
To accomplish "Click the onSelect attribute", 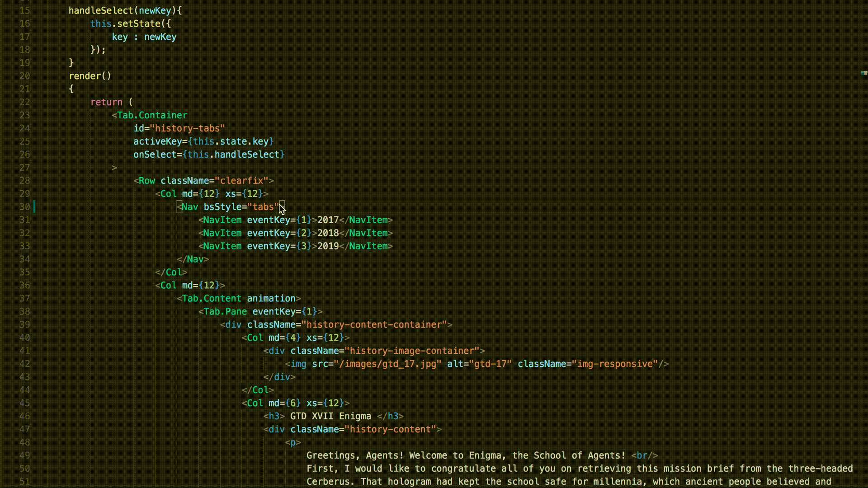I will click(x=155, y=155).
